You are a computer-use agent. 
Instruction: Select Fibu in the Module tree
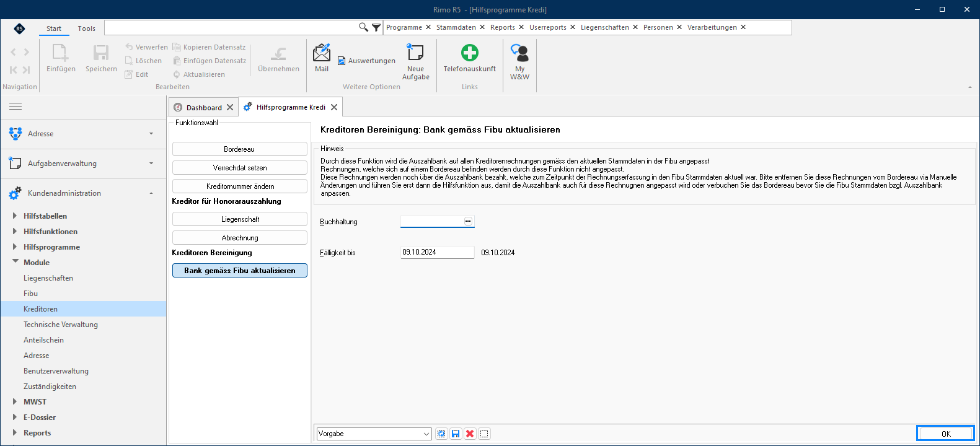(x=30, y=294)
